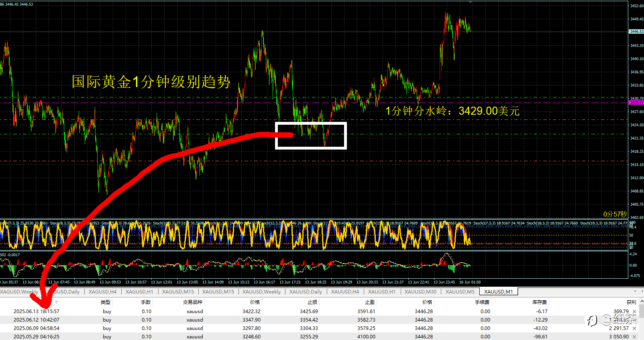Sort trades by 手数 column header

[x=146, y=302]
